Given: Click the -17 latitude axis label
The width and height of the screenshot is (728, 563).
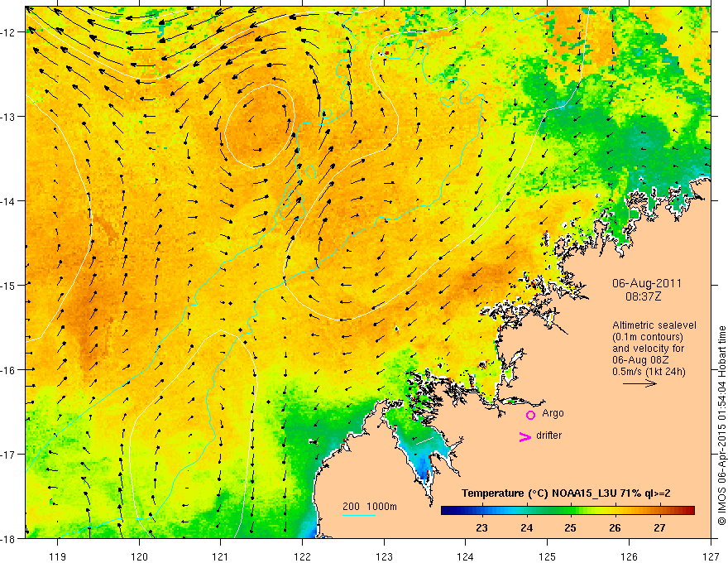Looking at the screenshot, I should pyautogui.click(x=8, y=455).
